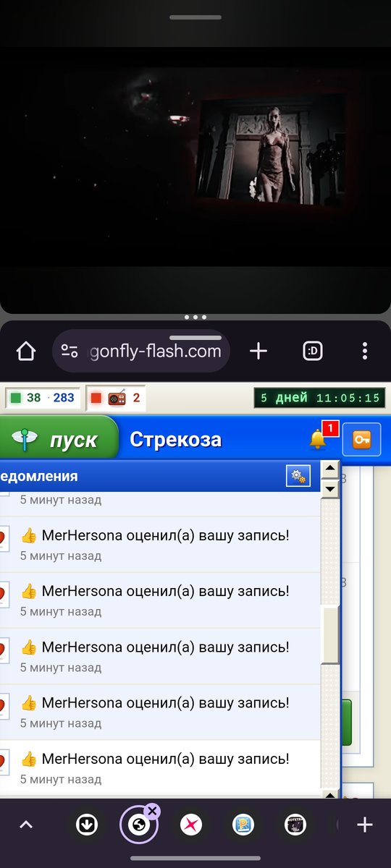Select the active globe tab
Viewport: 391px width, 868px height.
point(139,825)
